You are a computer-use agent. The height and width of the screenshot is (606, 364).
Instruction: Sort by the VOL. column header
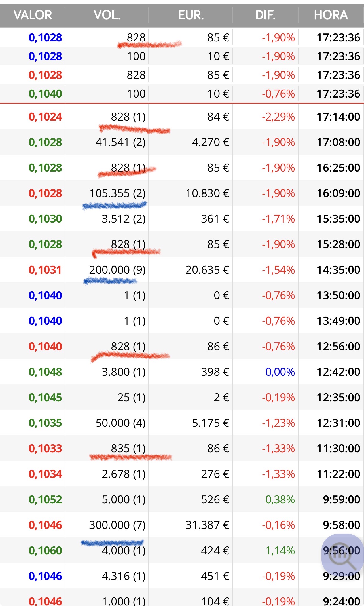coord(107,15)
